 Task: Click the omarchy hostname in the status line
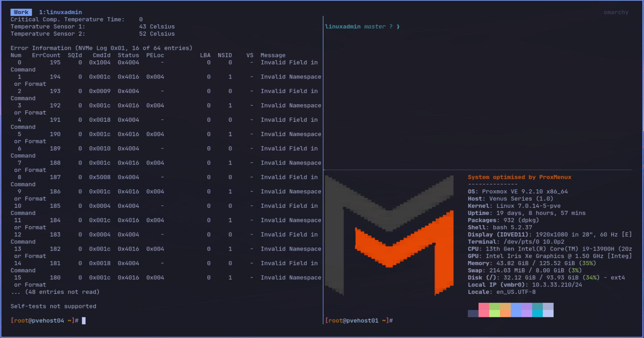pyautogui.click(x=616, y=12)
